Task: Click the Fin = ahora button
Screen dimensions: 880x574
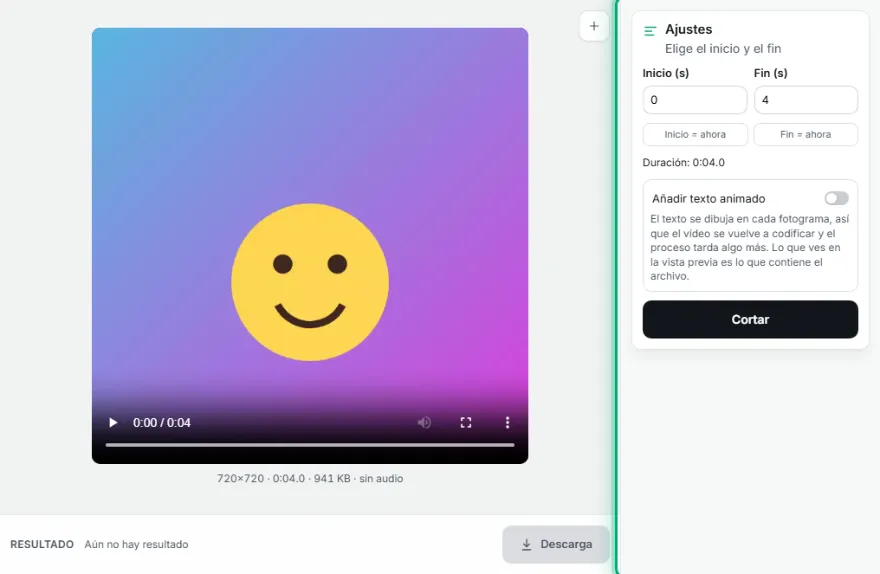Action: click(x=805, y=135)
